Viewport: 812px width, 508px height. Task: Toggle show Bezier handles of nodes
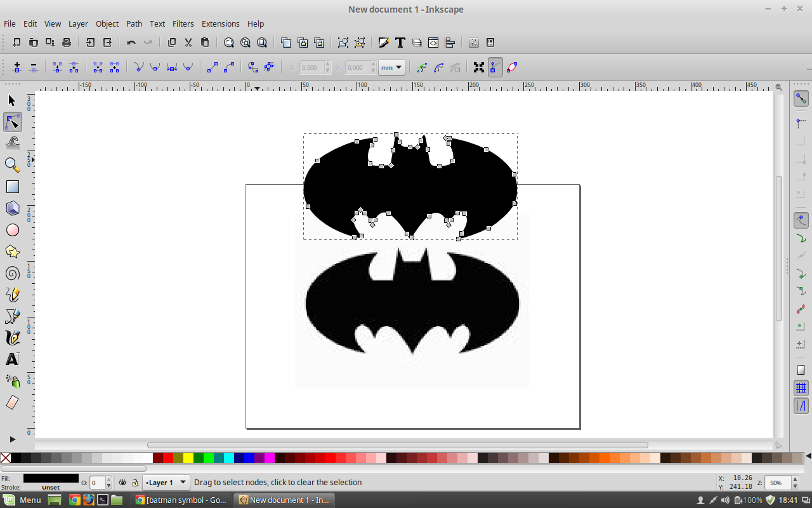click(x=495, y=67)
